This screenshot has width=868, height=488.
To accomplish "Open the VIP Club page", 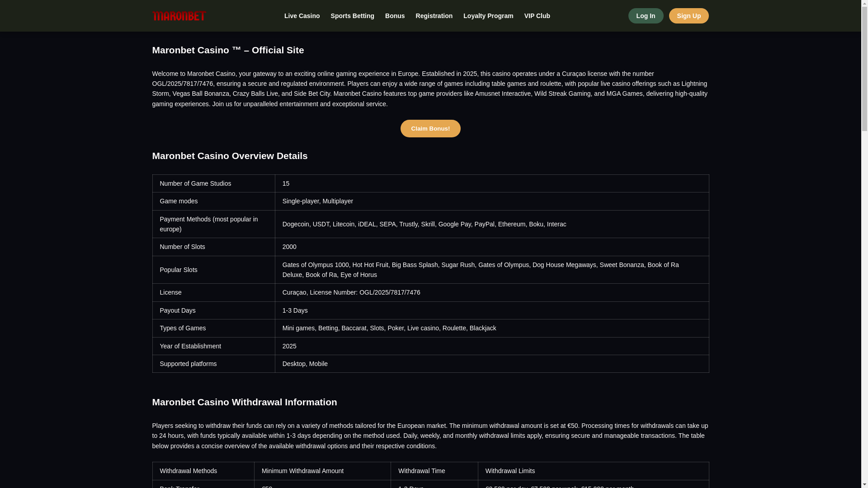I will (x=537, y=16).
